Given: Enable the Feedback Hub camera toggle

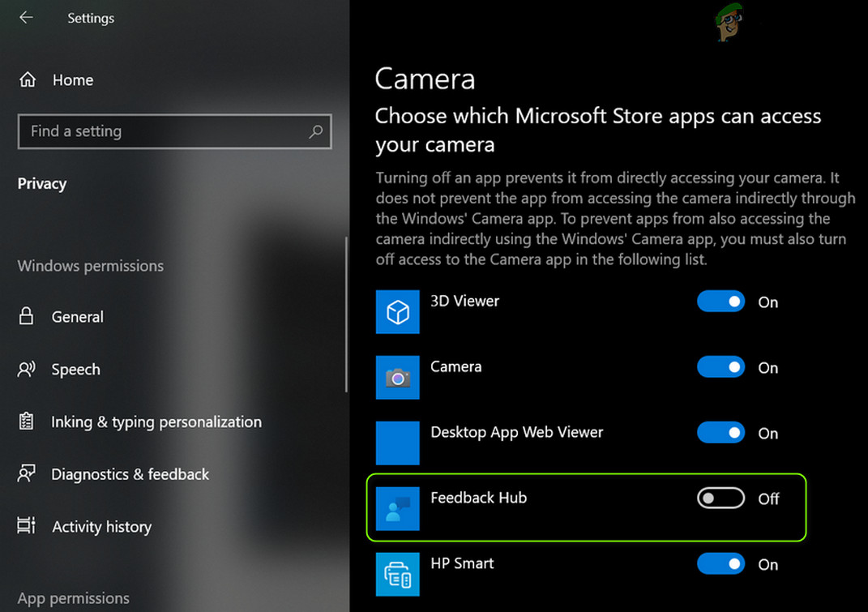Looking at the screenshot, I should point(720,498).
